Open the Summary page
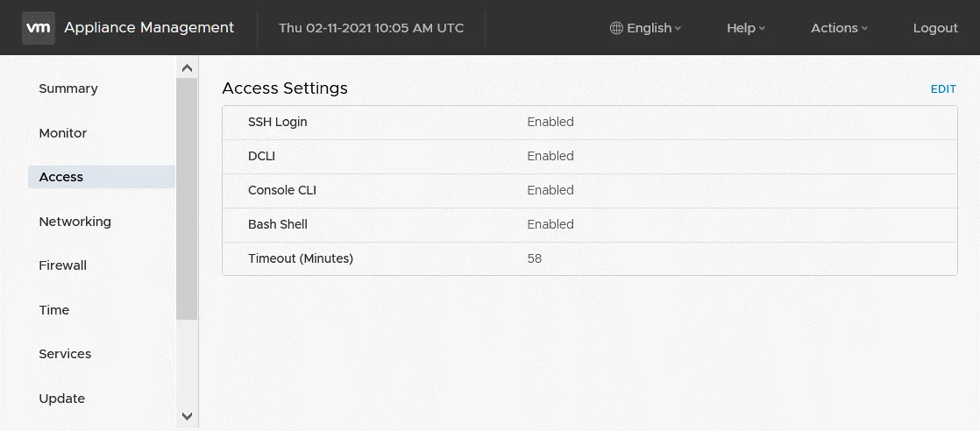980x431 pixels. coord(68,88)
